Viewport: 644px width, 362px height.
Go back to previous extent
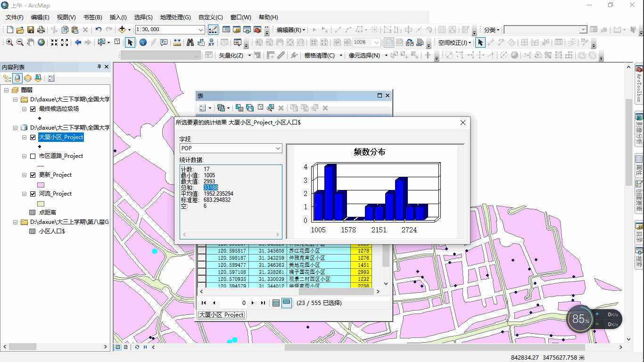tap(78, 42)
